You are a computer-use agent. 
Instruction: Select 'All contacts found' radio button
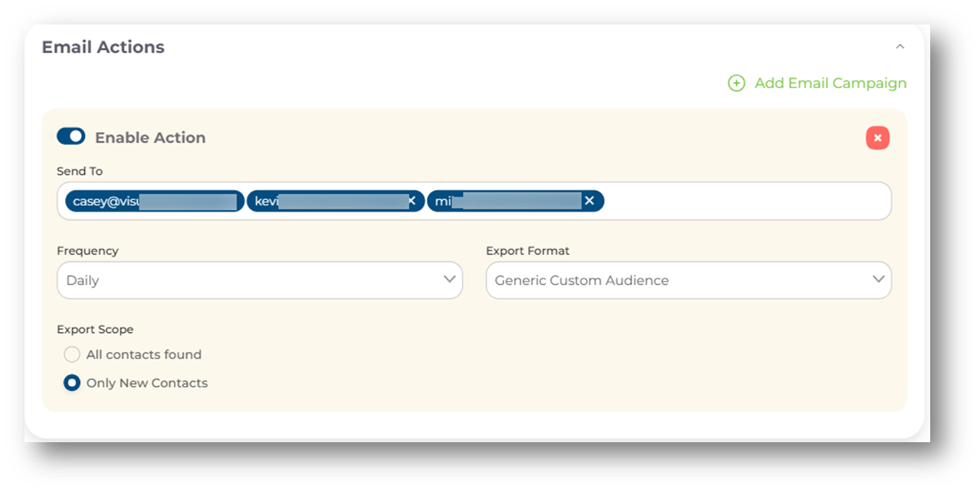click(x=72, y=354)
